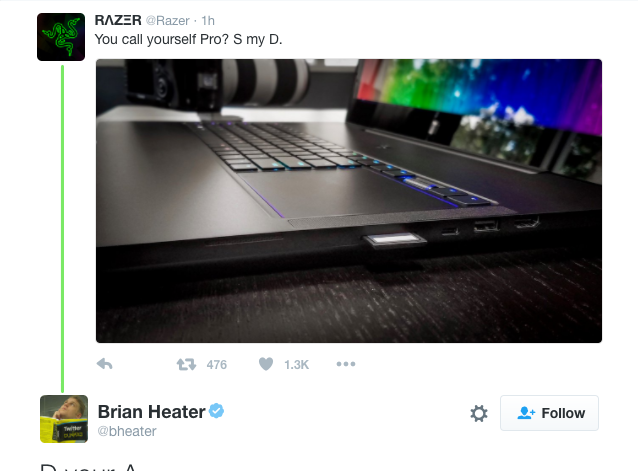The height and width of the screenshot is (471, 638).
Task: Click the 476 retweet count
Action: click(x=216, y=364)
